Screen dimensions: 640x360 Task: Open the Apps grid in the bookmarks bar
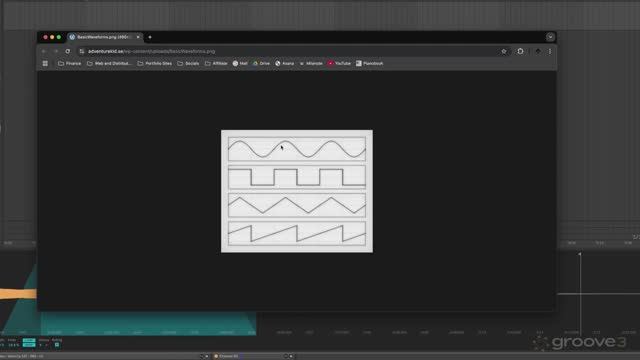(x=45, y=63)
